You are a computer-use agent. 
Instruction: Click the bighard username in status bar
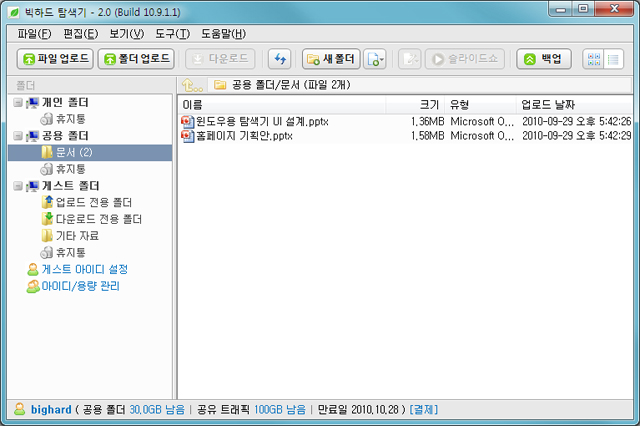pos(51,410)
